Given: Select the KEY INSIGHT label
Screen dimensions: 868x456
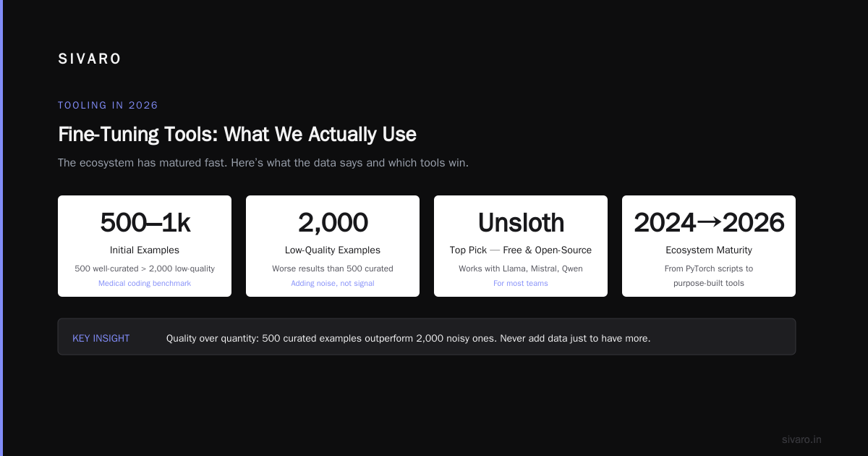Looking at the screenshot, I should pos(101,338).
